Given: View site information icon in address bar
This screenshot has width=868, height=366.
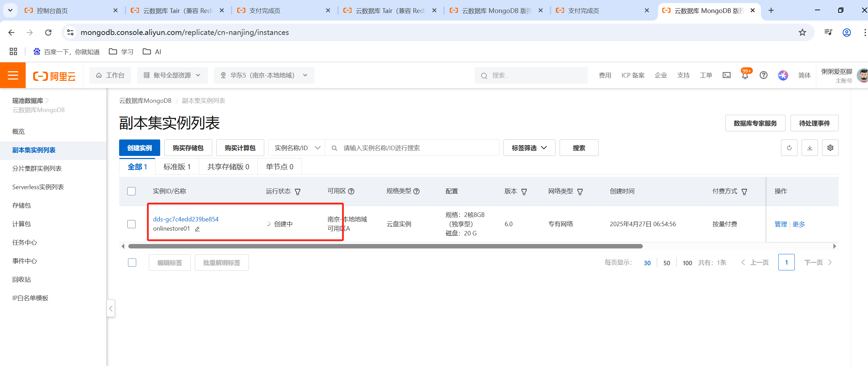Looking at the screenshot, I should pyautogui.click(x=70, y=32).
